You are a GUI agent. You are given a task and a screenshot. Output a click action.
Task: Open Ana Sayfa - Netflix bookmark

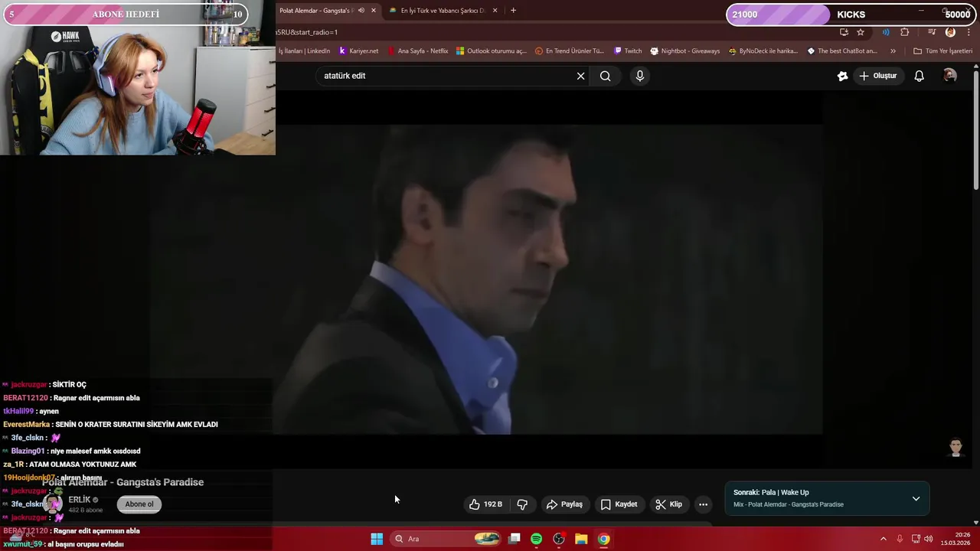tap(417, 51)
